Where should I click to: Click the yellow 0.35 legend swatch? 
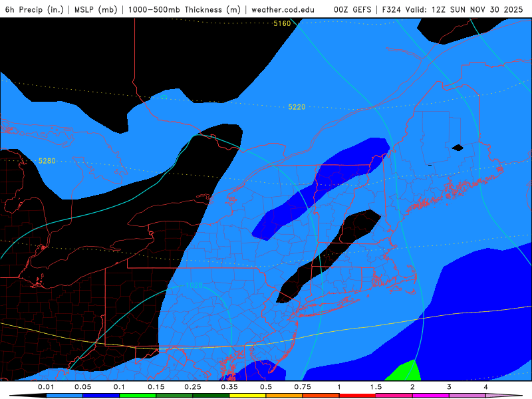(247, 396)
